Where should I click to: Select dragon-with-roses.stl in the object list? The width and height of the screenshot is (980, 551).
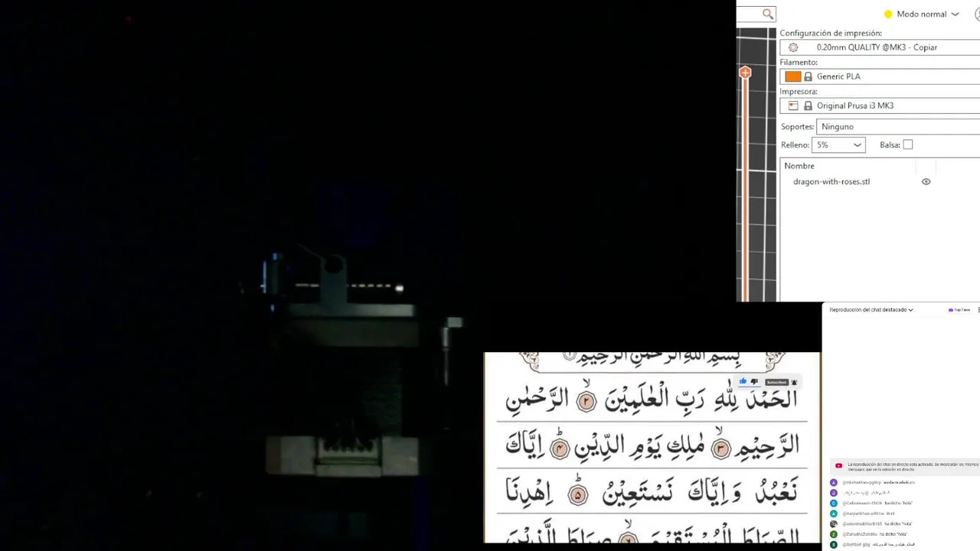[x=831, y=182]
